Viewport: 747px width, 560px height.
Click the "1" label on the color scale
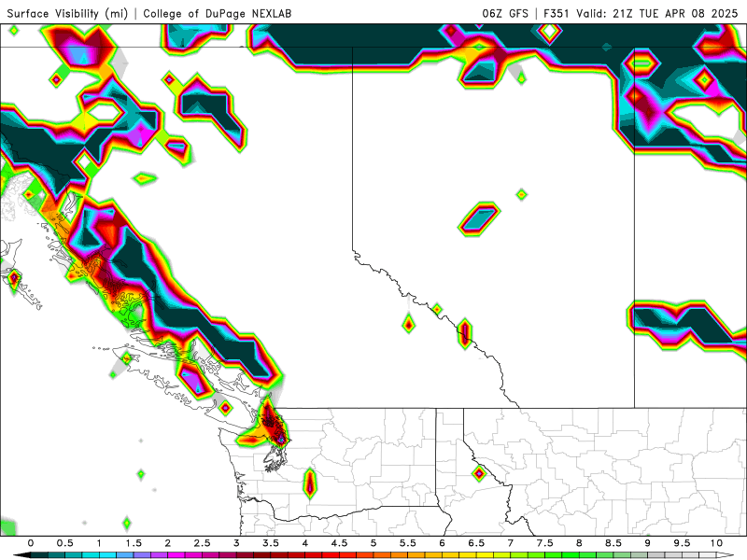pyautogui.click(x=99, y=543)
